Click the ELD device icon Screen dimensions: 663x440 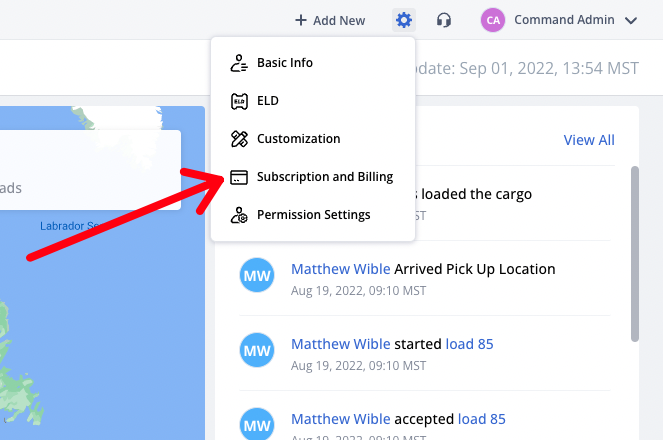239,101
